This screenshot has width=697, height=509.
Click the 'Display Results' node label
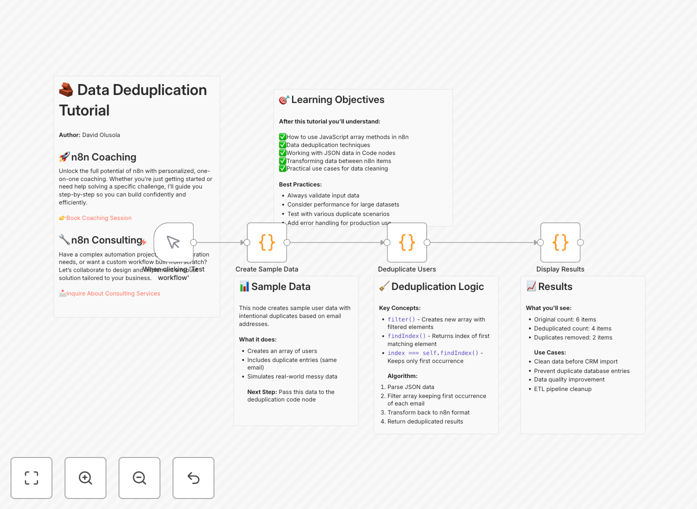[x=560, y=269]
